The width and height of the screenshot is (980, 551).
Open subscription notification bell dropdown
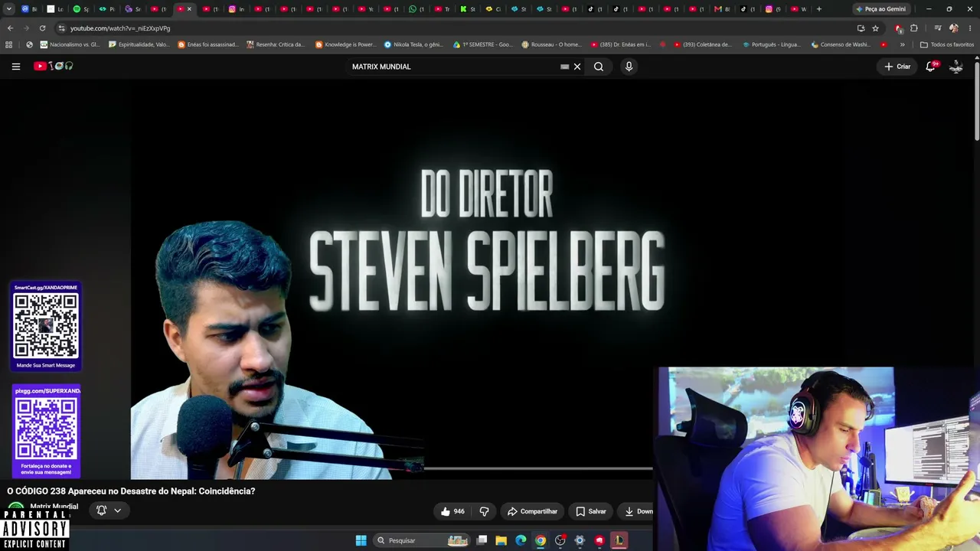click(x=109, y=510)
